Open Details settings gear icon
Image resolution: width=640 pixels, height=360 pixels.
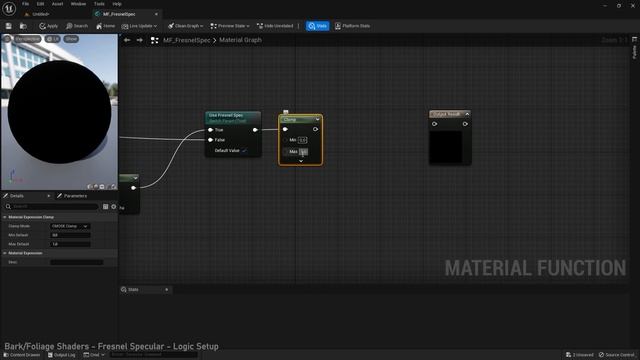tap(114, 207)
